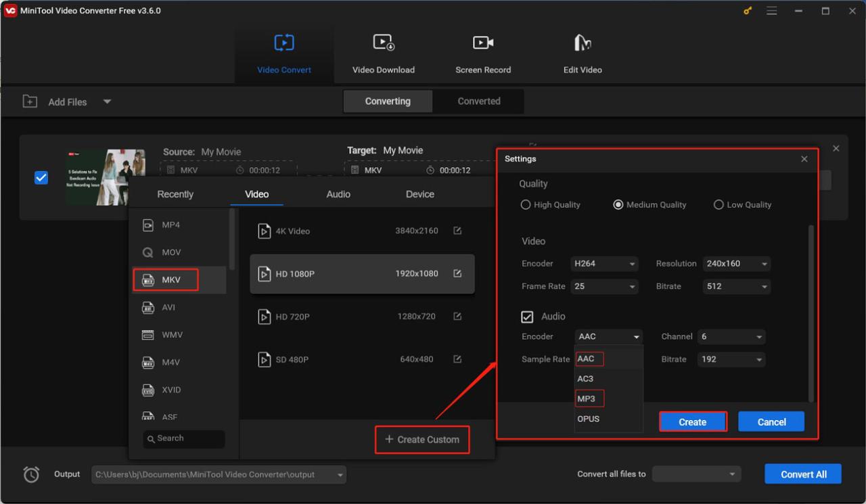Image resolution: width=866 pixels, height=504 pixels.
Task: Click the edit icon beside HD 720P
Action: [457, 317]
